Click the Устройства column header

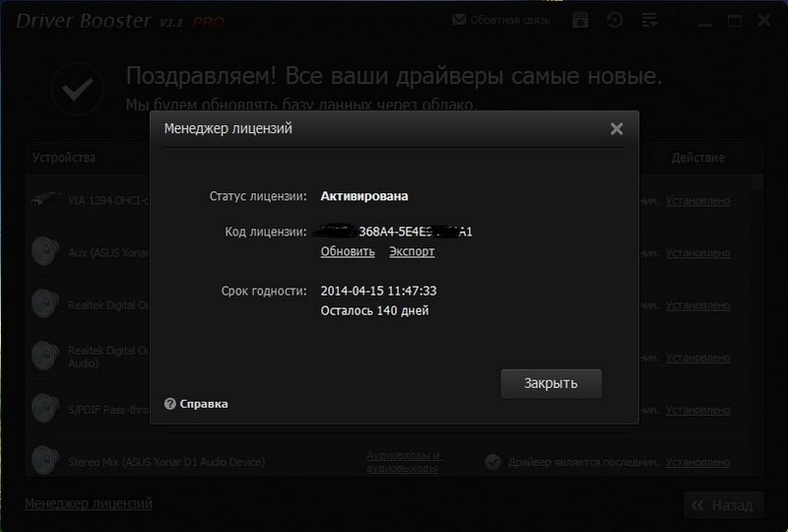click(64, 158)
